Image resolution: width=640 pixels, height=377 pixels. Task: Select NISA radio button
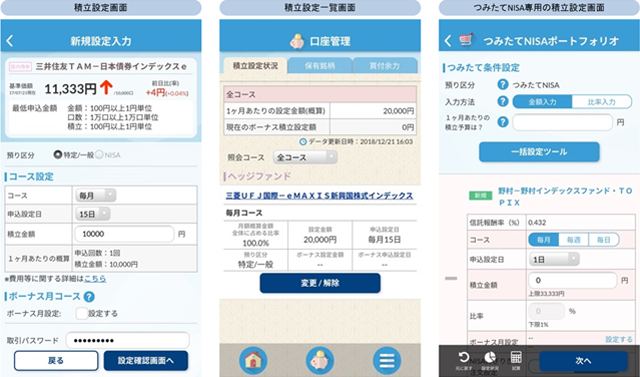pos(99,155)
